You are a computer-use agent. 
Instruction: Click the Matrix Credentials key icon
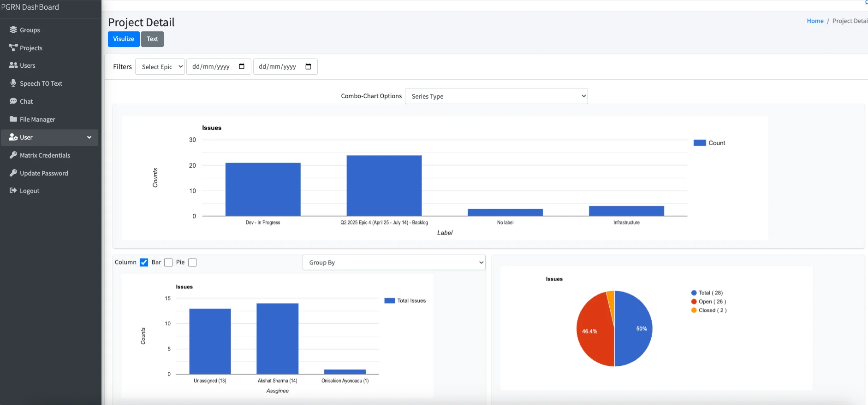click(13, 155)
